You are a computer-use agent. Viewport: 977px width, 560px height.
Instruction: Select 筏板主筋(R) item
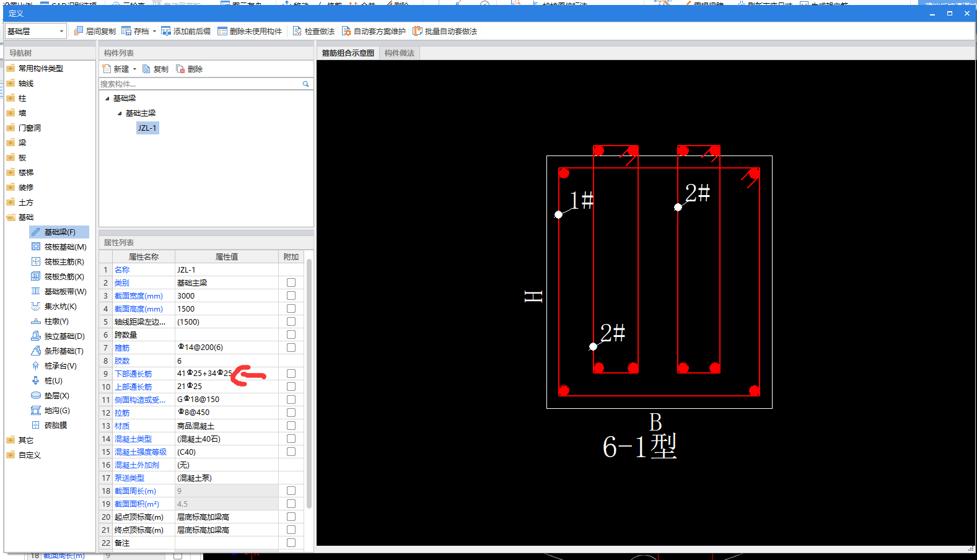point(64,262)
